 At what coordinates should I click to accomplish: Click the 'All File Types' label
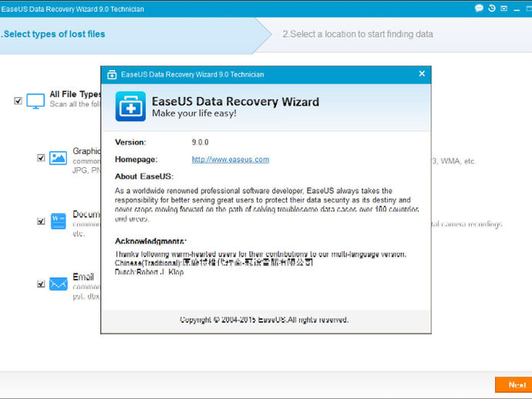75,94
